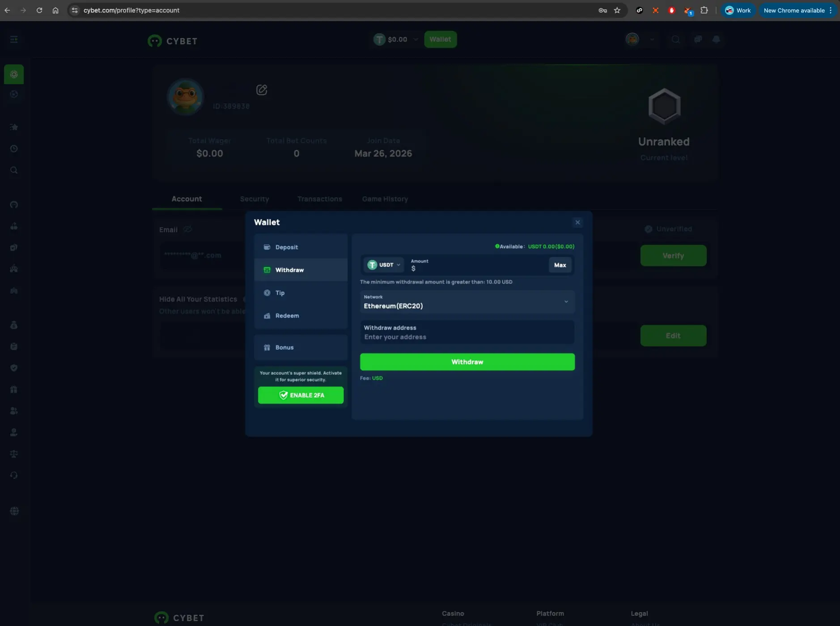Click the sidebar search icon

click(x=14, y=170)
